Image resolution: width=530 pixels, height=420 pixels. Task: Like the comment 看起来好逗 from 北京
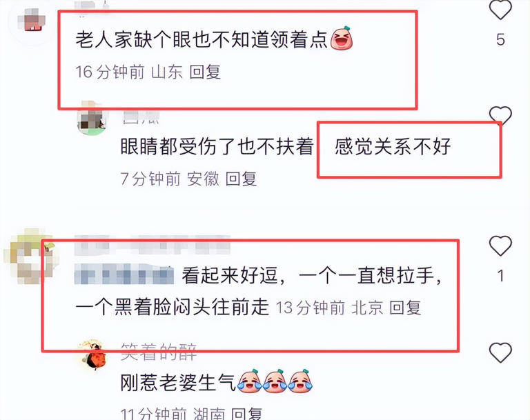(500, 246)
